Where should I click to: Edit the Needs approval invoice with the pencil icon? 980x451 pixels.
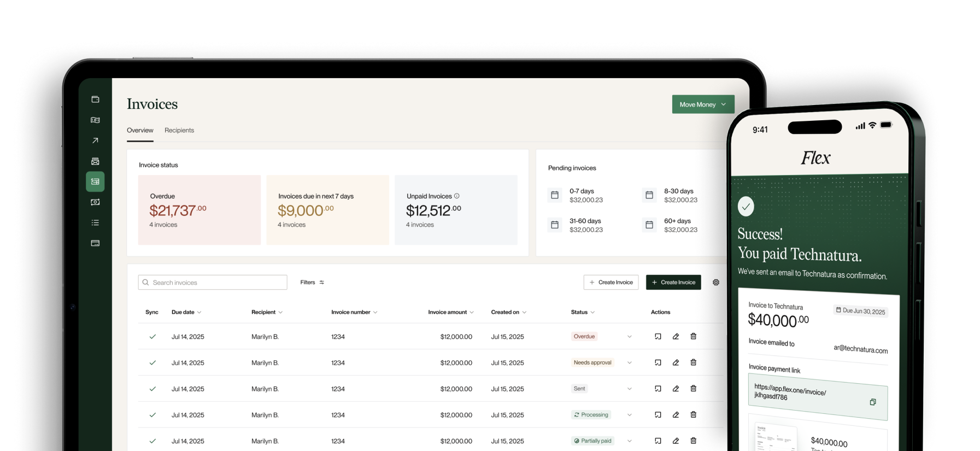(676, 363)
